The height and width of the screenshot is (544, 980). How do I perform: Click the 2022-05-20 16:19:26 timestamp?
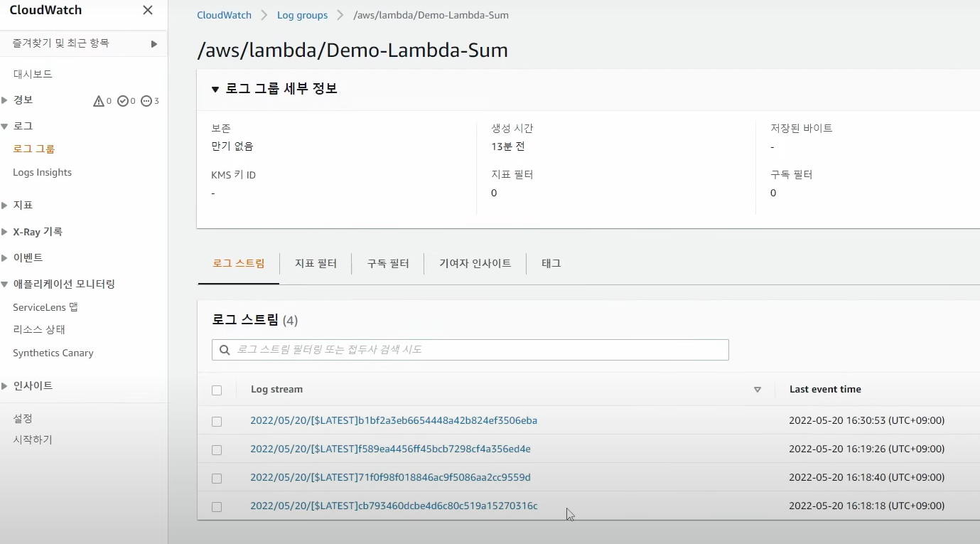coord(866,449)
